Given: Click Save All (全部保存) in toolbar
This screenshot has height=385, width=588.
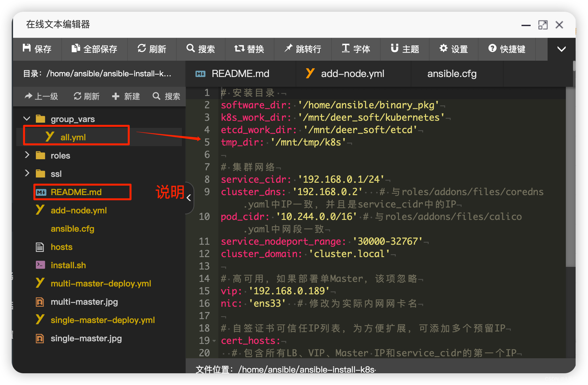Looking at the screenshot, I should tap(94, 49).
